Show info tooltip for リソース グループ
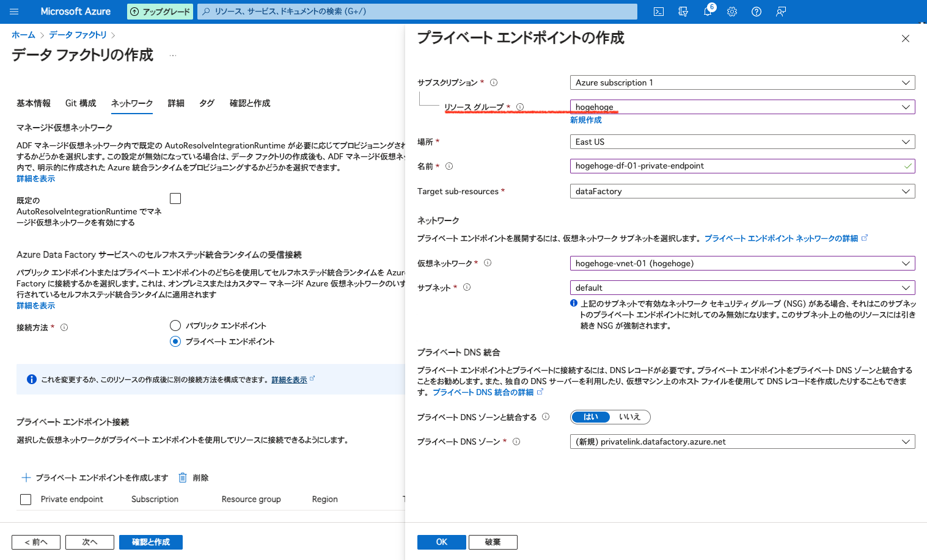The height and width of the screenshot is (560, 927). click(520, 107)
